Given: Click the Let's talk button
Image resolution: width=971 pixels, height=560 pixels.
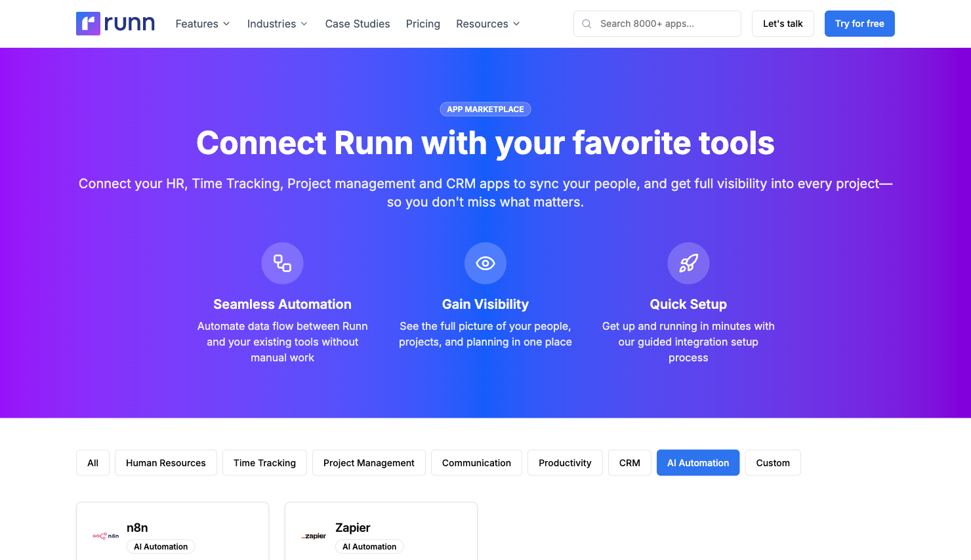Looking at the screenshot, I should click(783, 24).
